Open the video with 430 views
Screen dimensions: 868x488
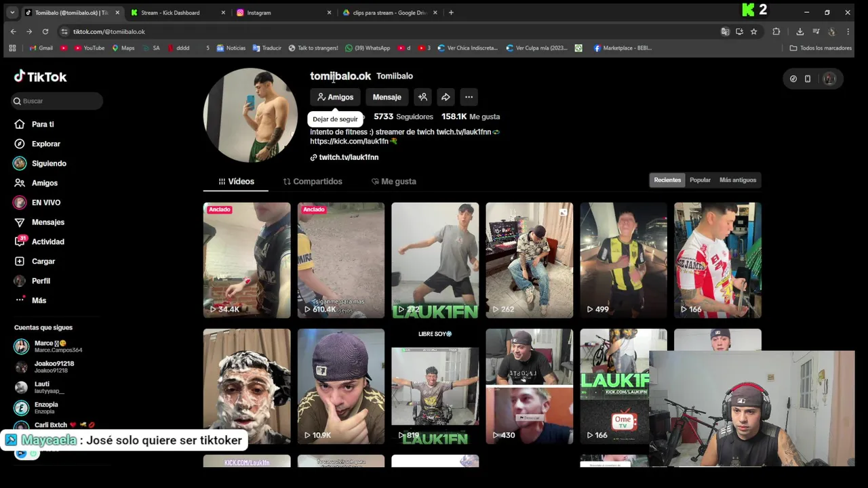(530, 386)
